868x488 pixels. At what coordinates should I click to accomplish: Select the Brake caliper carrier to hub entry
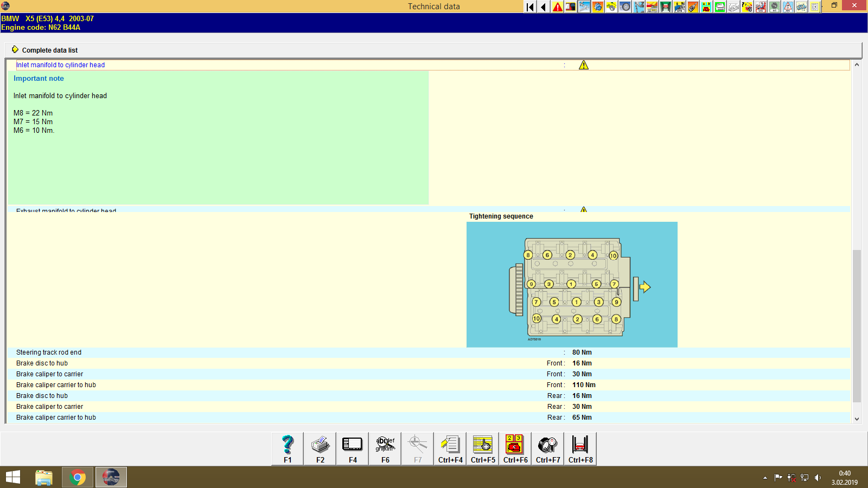click(56, 384)
